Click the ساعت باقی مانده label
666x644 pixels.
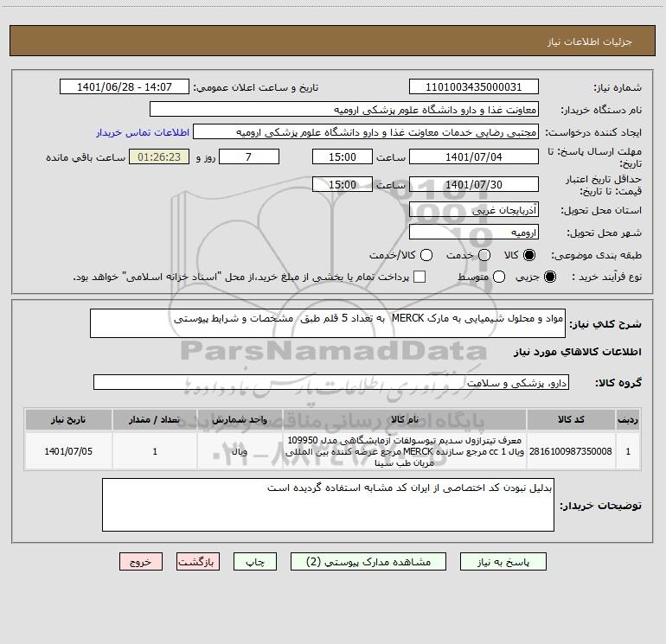click(86, 157)
